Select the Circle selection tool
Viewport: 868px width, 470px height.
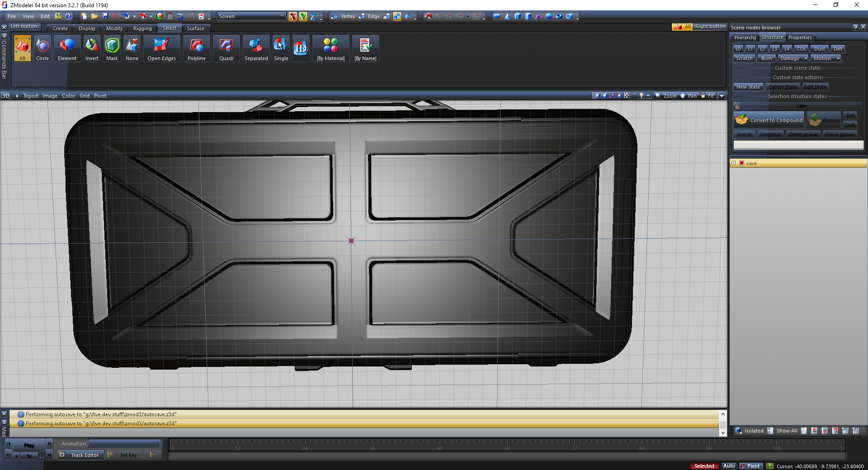42,49
